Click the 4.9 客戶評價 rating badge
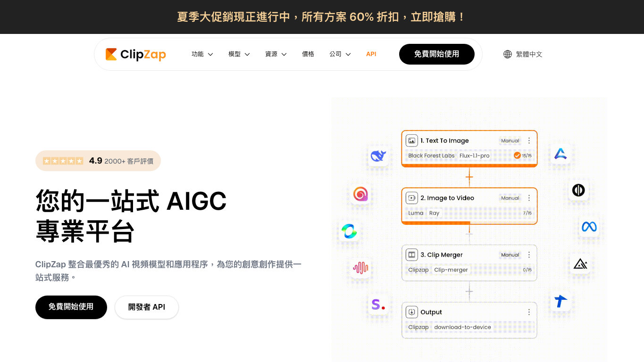The width and height of the screenshot is (644, 362). [98, 161]
